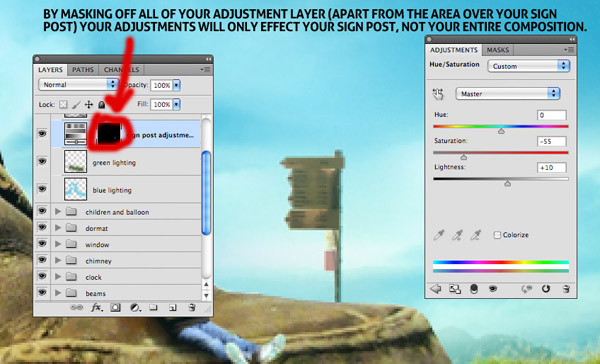Pick the subtract-from-sample eyedropper
Screen dimensions: 600x364
[475, 235]
